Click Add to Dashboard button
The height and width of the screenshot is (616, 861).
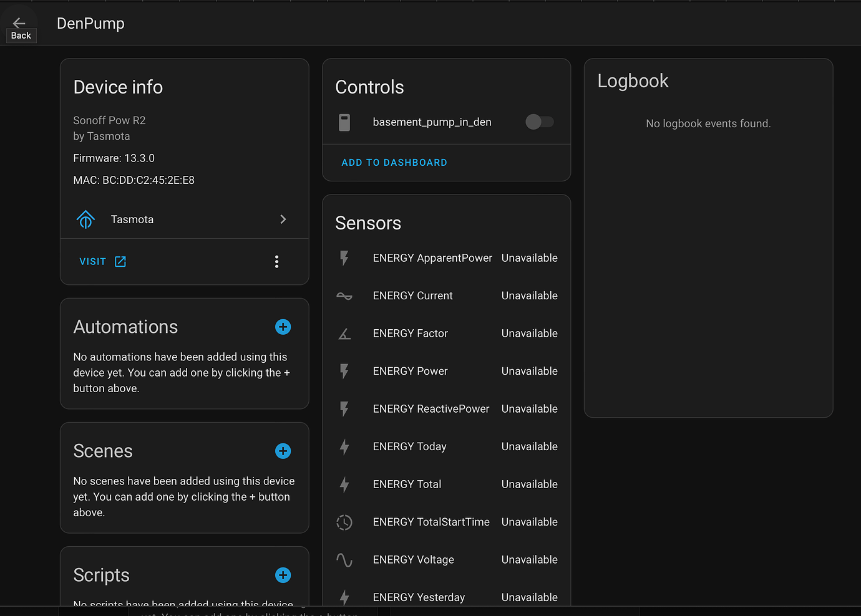point(394,163)
